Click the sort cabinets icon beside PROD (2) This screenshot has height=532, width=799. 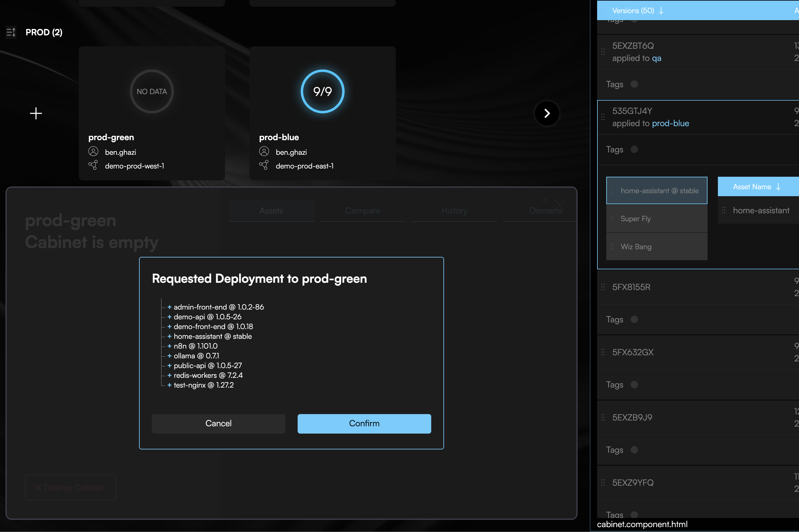tap(11, 32)
